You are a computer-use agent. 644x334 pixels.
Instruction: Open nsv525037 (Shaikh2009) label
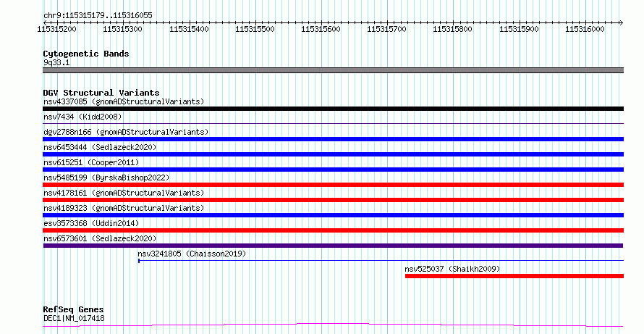pyautogui.click(x=452, y=269)
